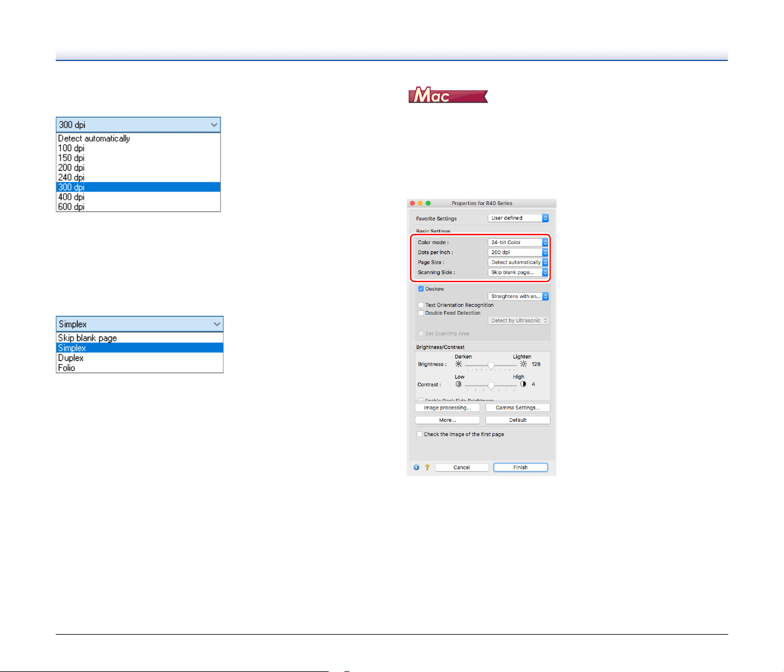Click the green zoom window button
This screenshot has height=672, width=784.
pos(428,203)
